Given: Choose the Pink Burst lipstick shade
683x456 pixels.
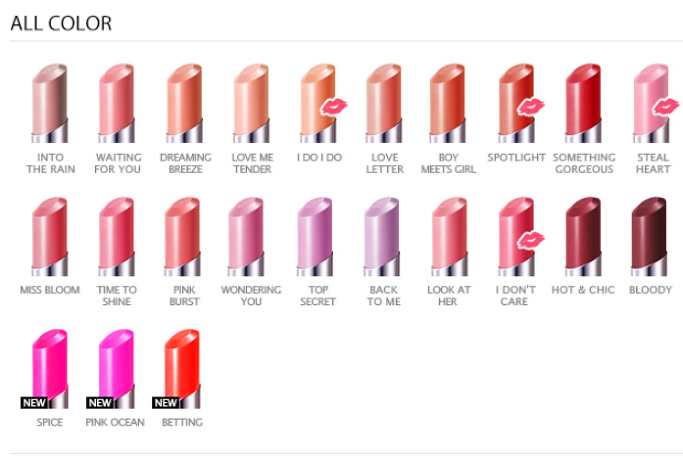Looking at the screenshot, I should (x=183, y=236).
